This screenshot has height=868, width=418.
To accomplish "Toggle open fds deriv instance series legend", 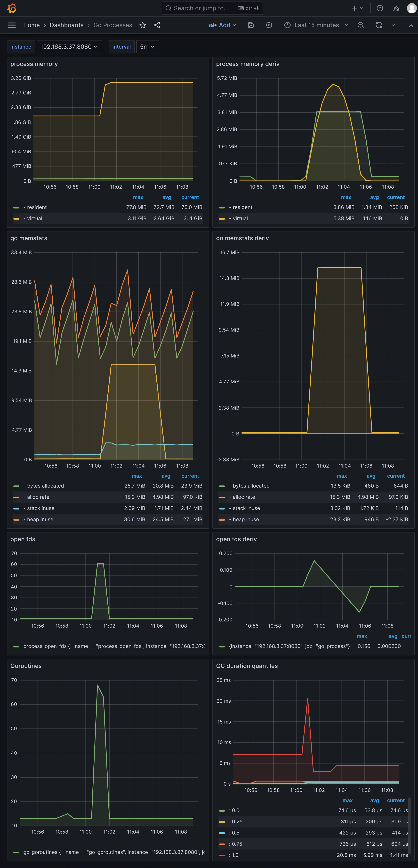I will click(289, 646).
